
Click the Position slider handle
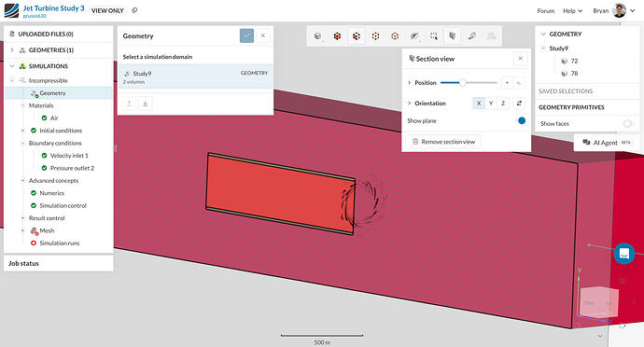[x=462, y=82]
